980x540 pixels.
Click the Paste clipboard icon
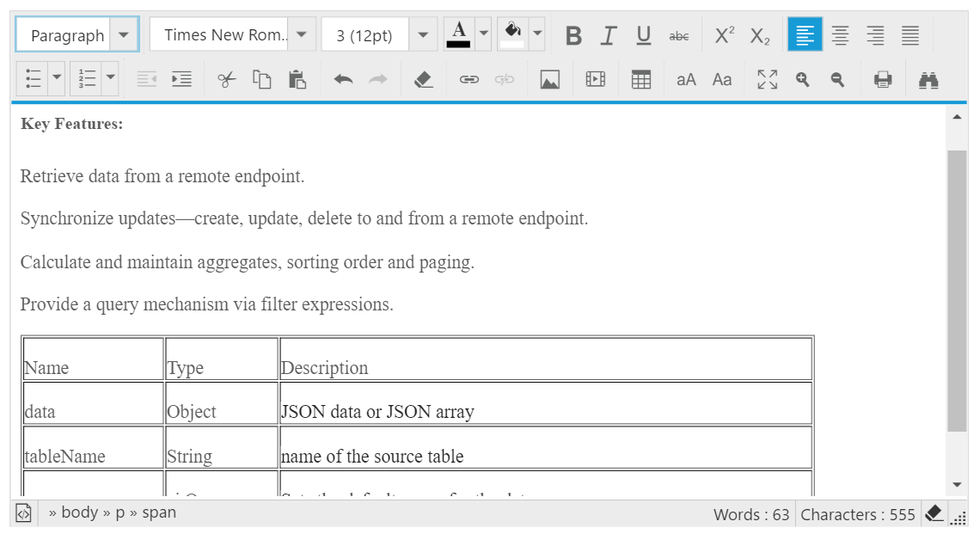tap(297, 80)
